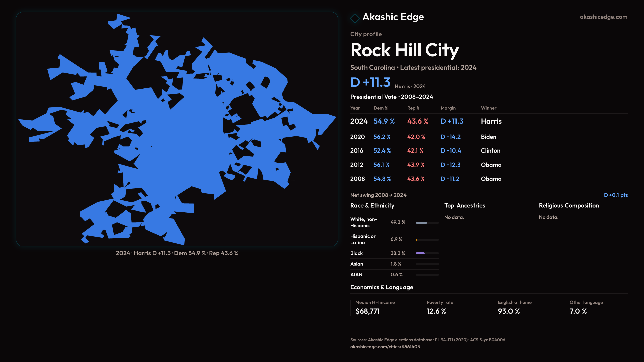
Task: Select the 2012 Obama election row
Action: pyautogui.click(x=488, y=165)
